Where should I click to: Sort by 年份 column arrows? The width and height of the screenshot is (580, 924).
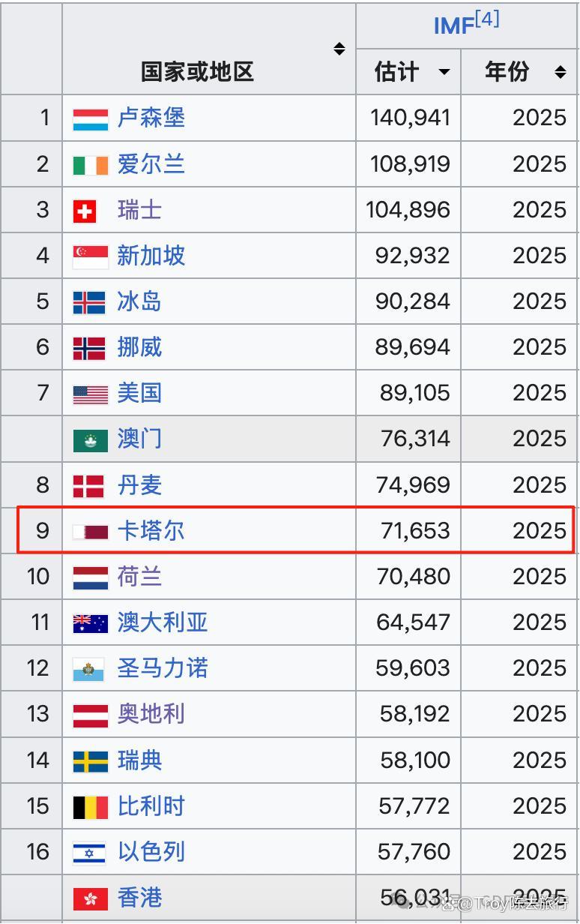tap(561, 72)
